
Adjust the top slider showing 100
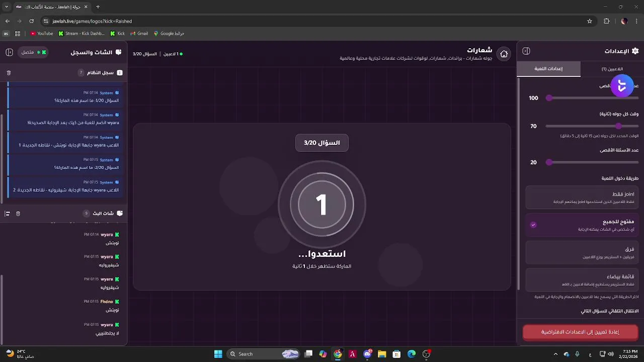[592, 98]
